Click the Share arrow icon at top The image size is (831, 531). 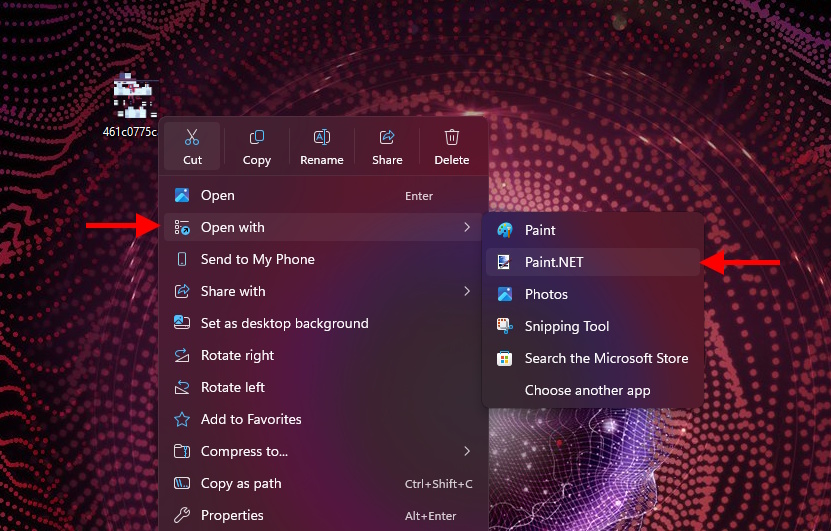[x=387, y=137]
